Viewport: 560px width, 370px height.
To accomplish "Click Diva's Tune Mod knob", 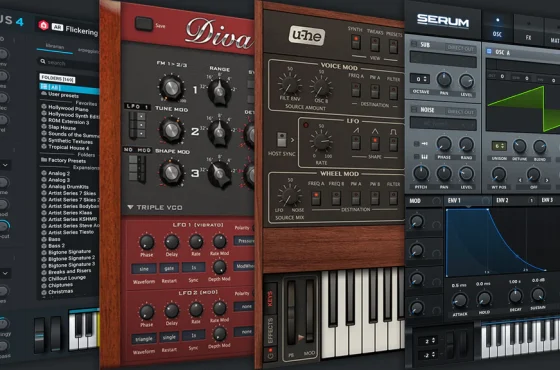I will click(x=171, y=130).
